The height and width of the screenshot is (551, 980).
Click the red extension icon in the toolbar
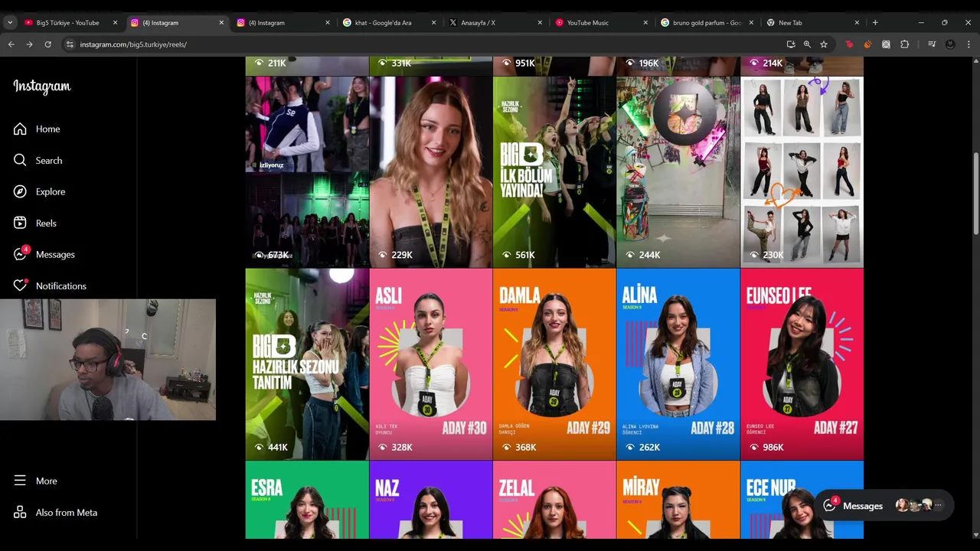point(849,44)
